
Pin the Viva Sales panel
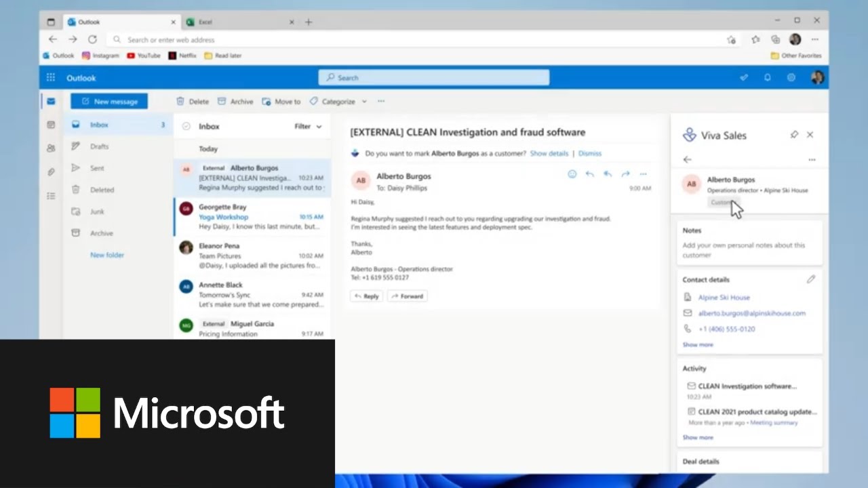794,135
